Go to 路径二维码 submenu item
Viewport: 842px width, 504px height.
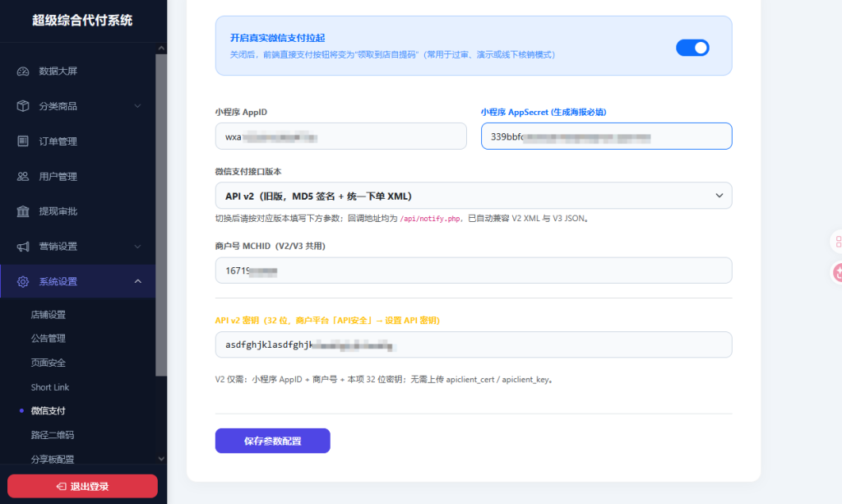(53, 435)
